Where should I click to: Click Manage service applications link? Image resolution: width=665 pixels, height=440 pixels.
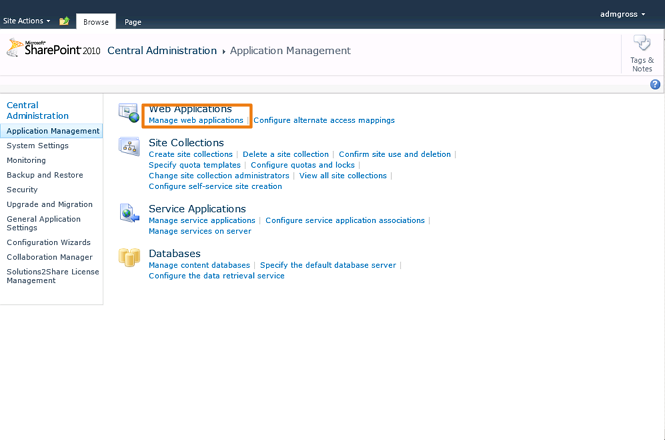202,221
